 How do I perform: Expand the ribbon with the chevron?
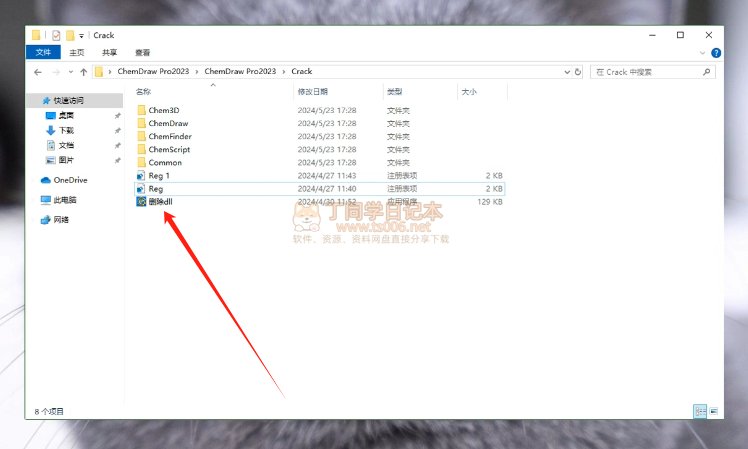coord(702,53)
